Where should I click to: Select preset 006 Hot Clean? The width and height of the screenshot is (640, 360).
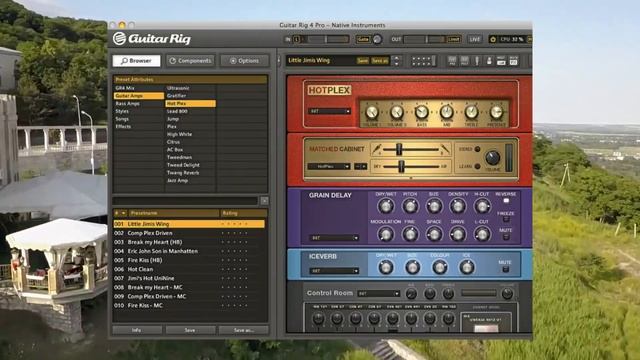189,269
